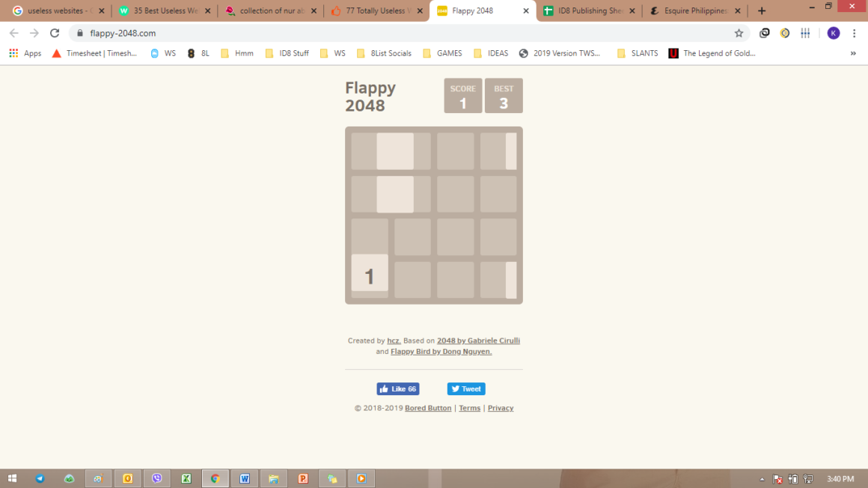868x488 pixels.
Task: Click the hcz creator link
Action: point(394,341)
